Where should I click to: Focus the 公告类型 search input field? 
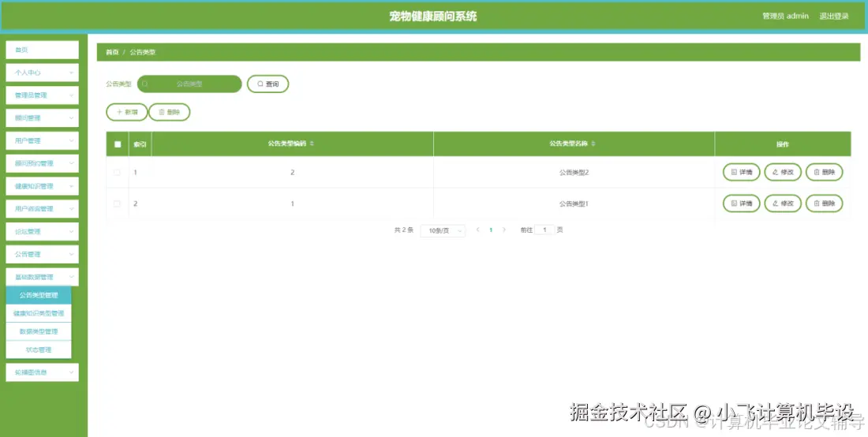pyautogui.click(x=189, y=84)
